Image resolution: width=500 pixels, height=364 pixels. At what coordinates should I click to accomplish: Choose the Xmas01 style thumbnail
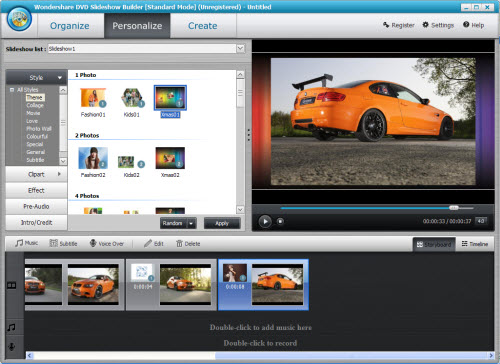click(170, 98)
